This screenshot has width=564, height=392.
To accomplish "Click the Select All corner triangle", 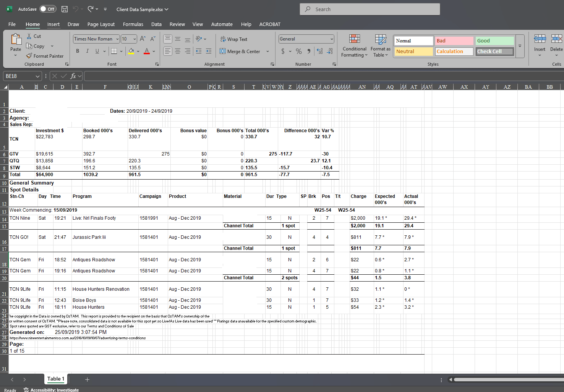I will pos(5,87).
